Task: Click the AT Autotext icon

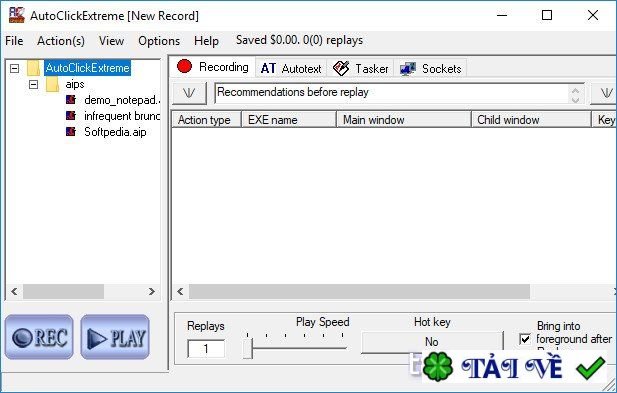Action: coord(268,68)
